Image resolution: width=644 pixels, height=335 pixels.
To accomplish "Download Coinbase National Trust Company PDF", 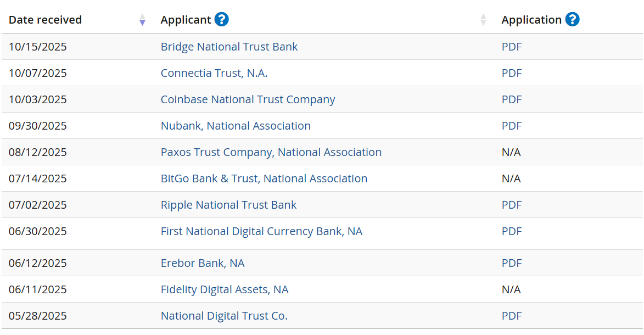I will [512, 99].
